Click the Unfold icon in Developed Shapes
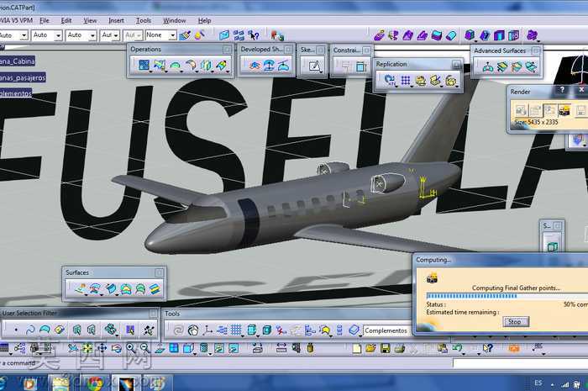This screenshot has height=391, width=588. [x=255, y=66]
